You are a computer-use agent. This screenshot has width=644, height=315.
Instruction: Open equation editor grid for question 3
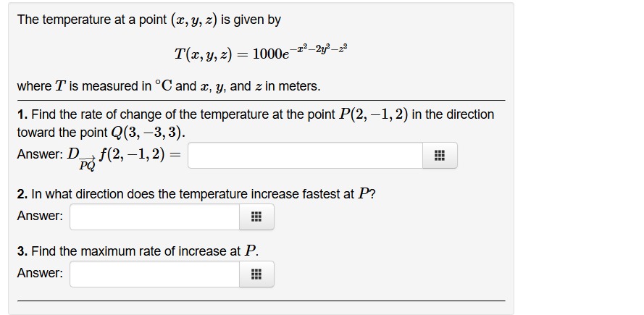(256, 274)
